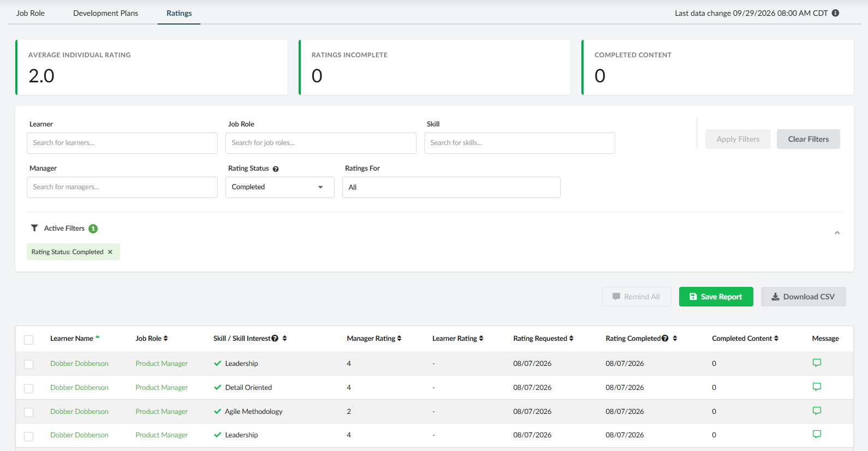The image size is (868, 451).
Task: Sort by Skill / Skill Interest arrows
Action: [x=284, y=339]
